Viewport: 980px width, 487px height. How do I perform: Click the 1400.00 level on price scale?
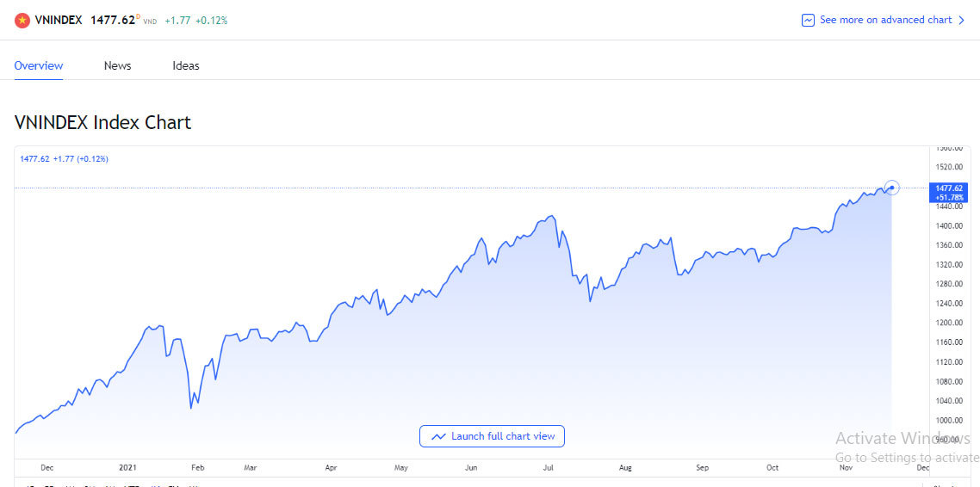948,226
